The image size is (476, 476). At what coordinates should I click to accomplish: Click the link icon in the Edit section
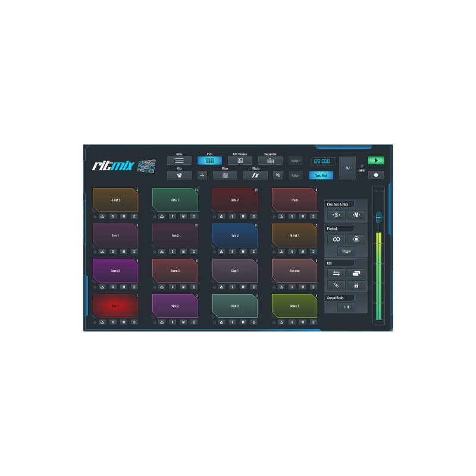tap(336, 286)
